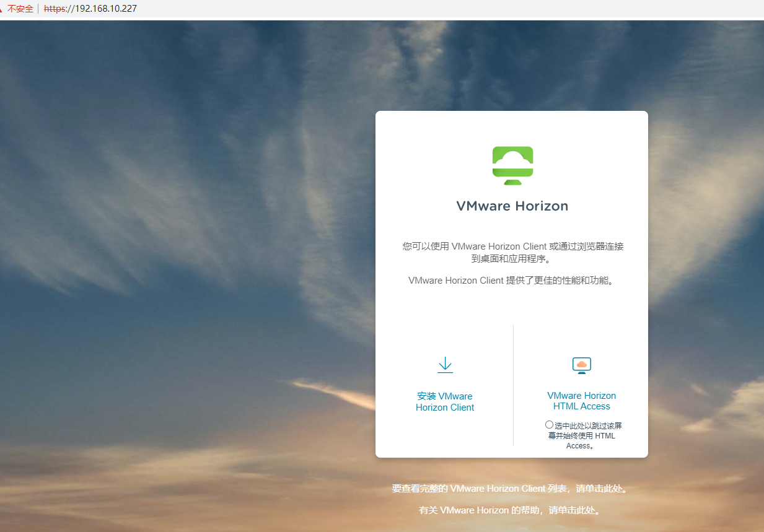Open VMware Horizon HTML Access
Screen dimensions: 764x532
[581, 401]
